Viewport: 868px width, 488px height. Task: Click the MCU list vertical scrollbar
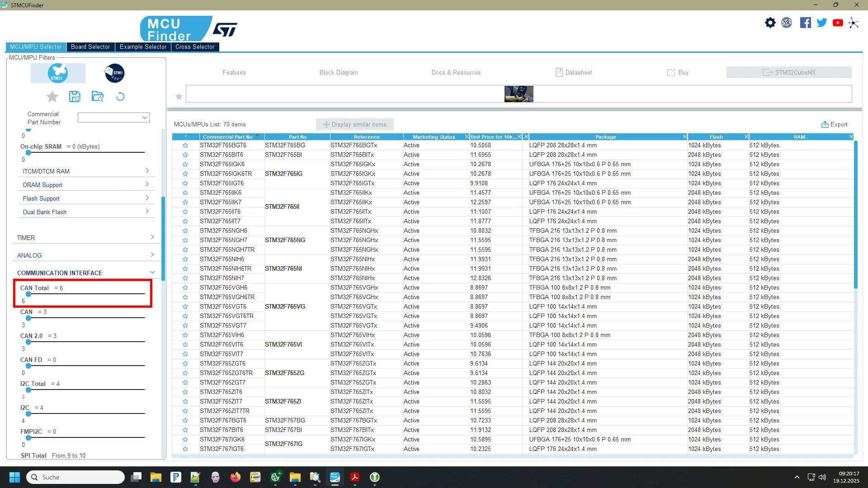(x=856, y=215)
